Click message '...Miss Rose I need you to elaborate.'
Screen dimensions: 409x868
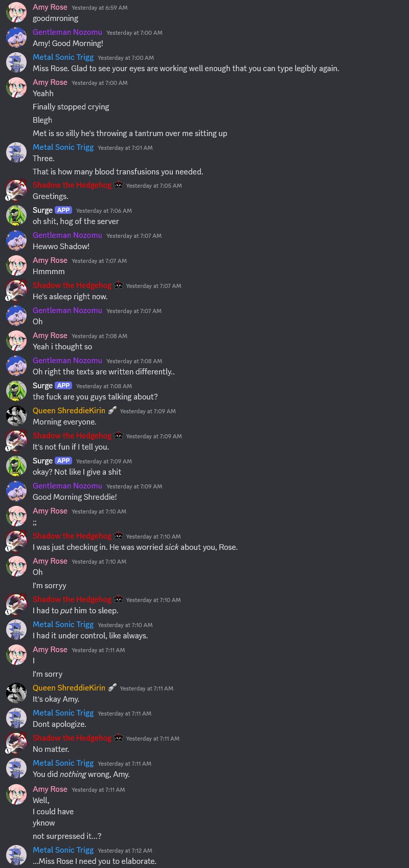(95, 861)
